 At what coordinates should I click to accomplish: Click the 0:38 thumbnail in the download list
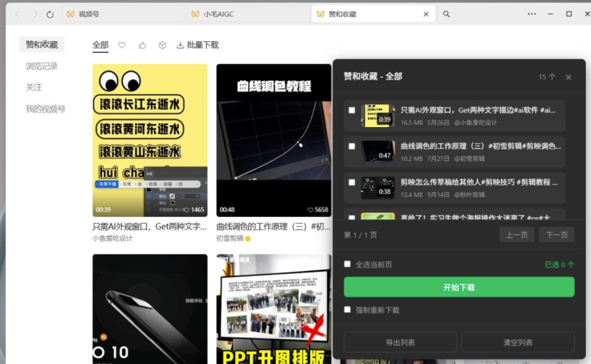[x=378, y=188]
